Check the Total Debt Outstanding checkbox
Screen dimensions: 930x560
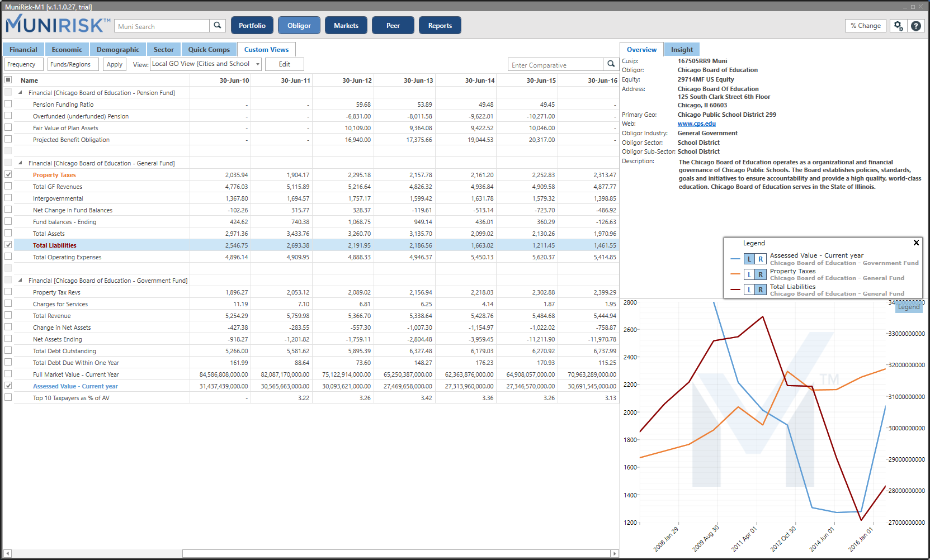click(x=8, y=350)
